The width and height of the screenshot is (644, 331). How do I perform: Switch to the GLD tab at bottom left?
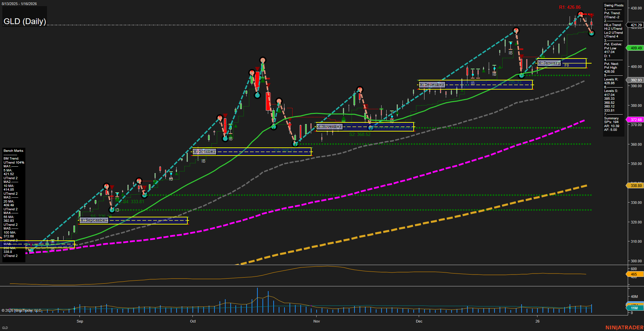[5, 327]
